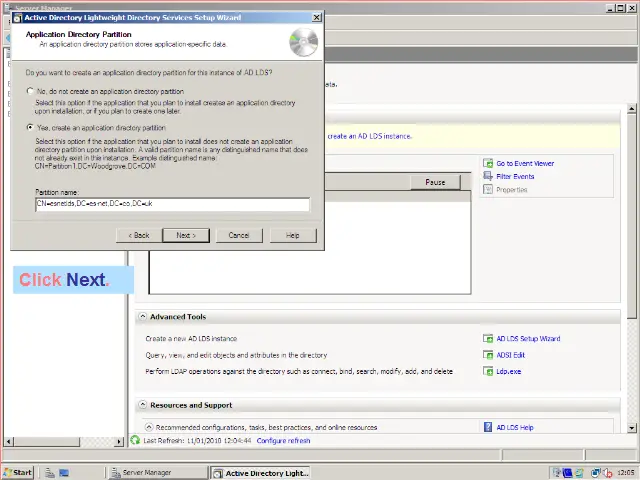Open the Start menu
Image resolution: width=640 pixels, height=480 pixels.
pos(18,473)
